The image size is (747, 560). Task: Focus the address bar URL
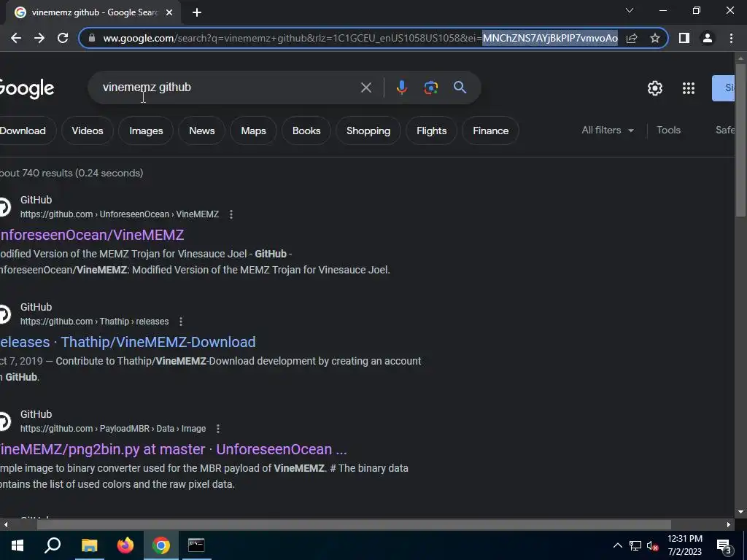(x=360, y=38)
